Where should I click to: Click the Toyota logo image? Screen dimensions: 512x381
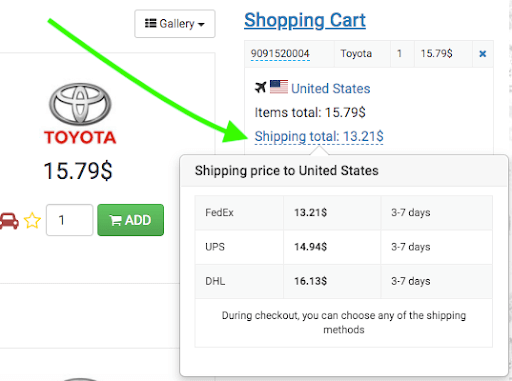tap(80, 114)
